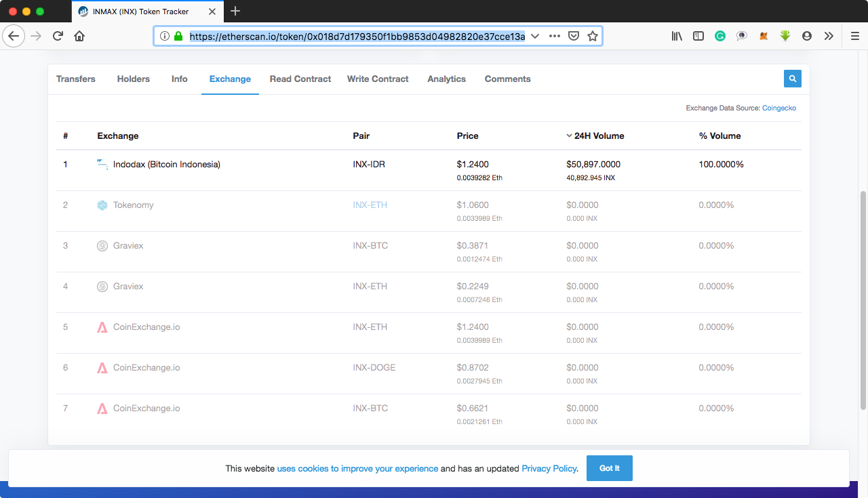Open the account avatar extension icon
The image size is (868, 498).
click(807, 36)
